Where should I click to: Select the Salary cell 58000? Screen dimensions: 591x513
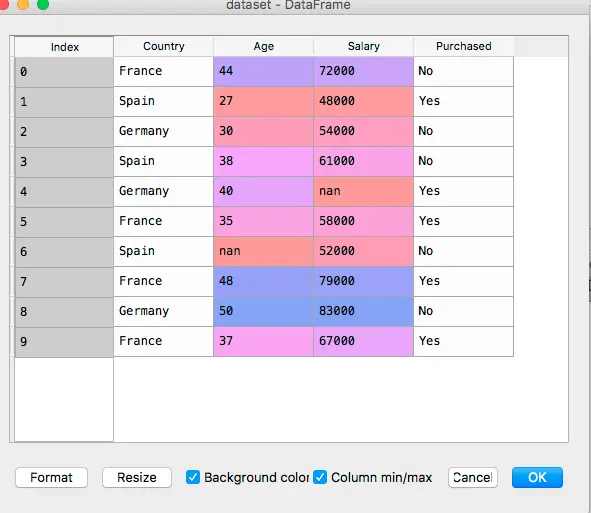363,221
